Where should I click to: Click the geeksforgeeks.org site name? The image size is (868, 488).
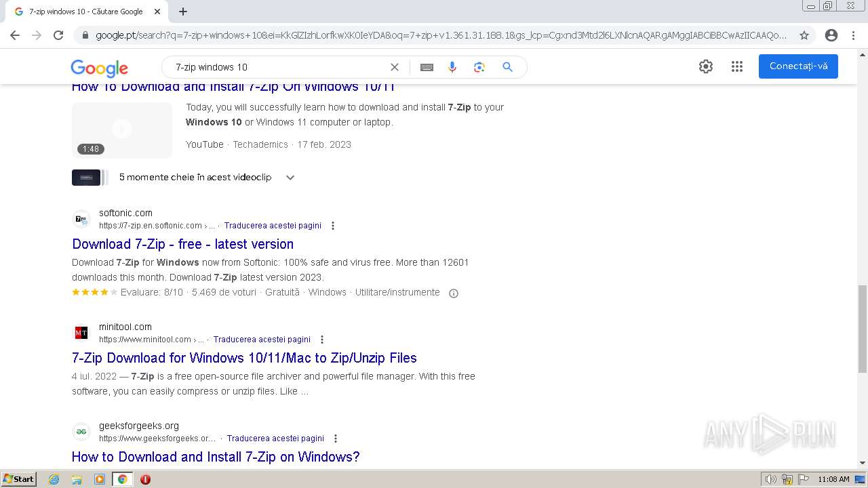(139, 426)
